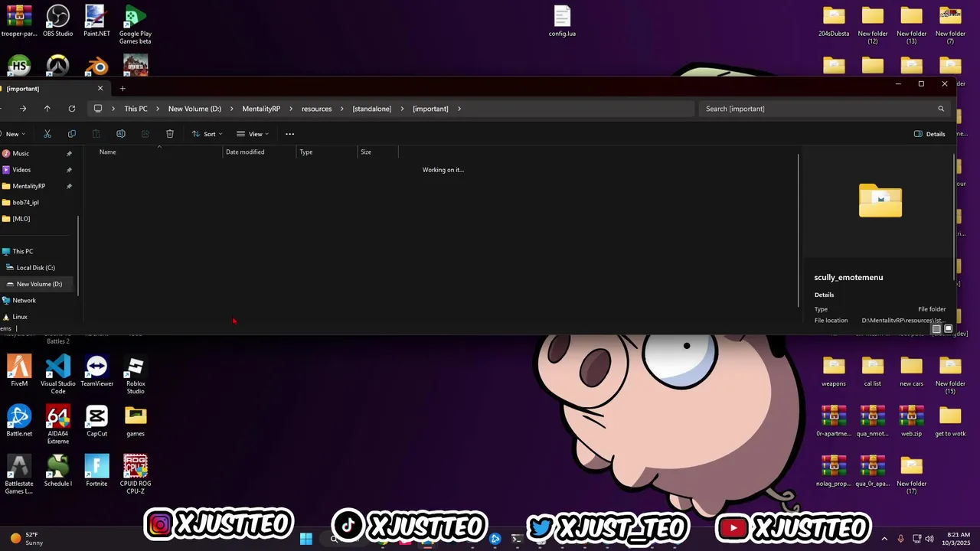Open CapCut desktop shortcut
Screen dimensions: 980x551
click(x=96, y=421)
